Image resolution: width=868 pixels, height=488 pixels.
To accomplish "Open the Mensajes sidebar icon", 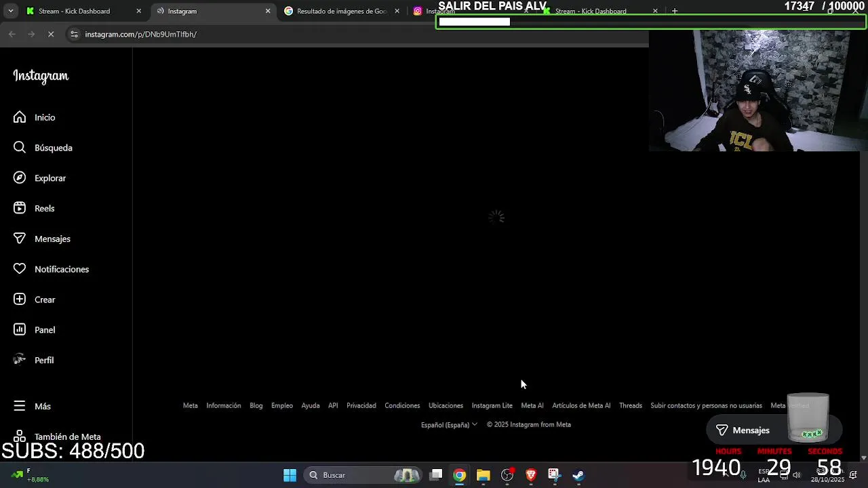I will click(20, 239).
